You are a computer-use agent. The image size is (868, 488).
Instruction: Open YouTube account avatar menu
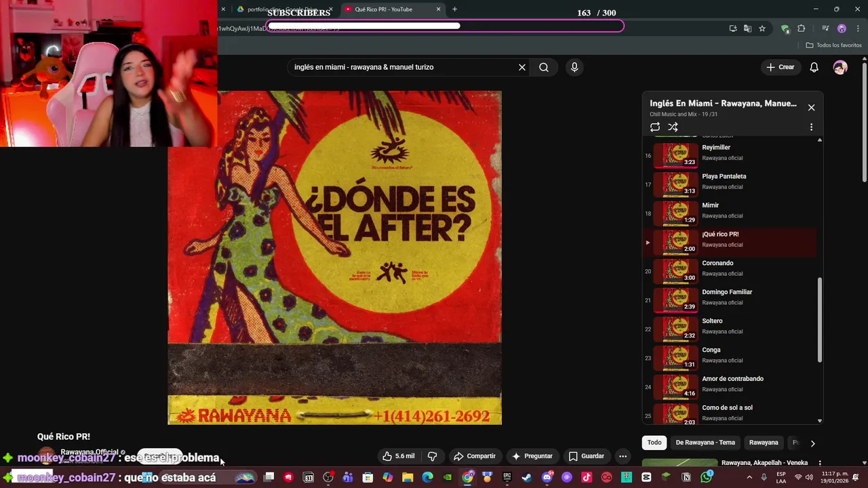[x=840, y=67]
